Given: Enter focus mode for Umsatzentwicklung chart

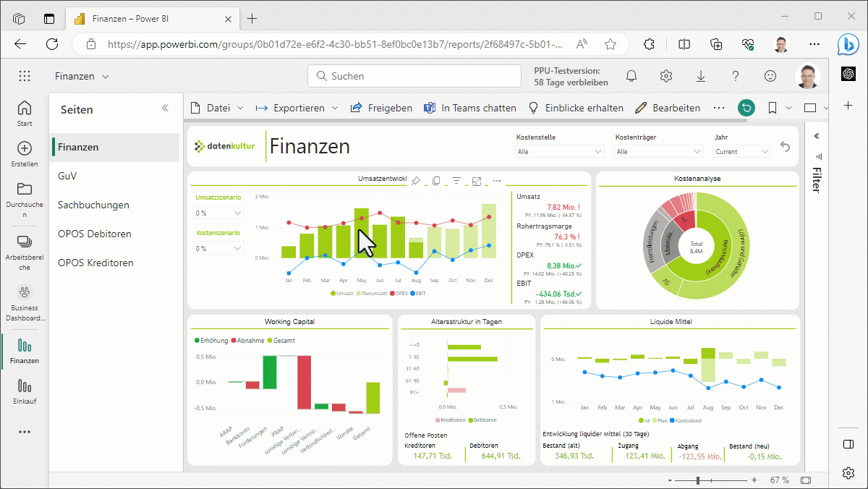Looking at the screenshot, I should tap(477, 181).
